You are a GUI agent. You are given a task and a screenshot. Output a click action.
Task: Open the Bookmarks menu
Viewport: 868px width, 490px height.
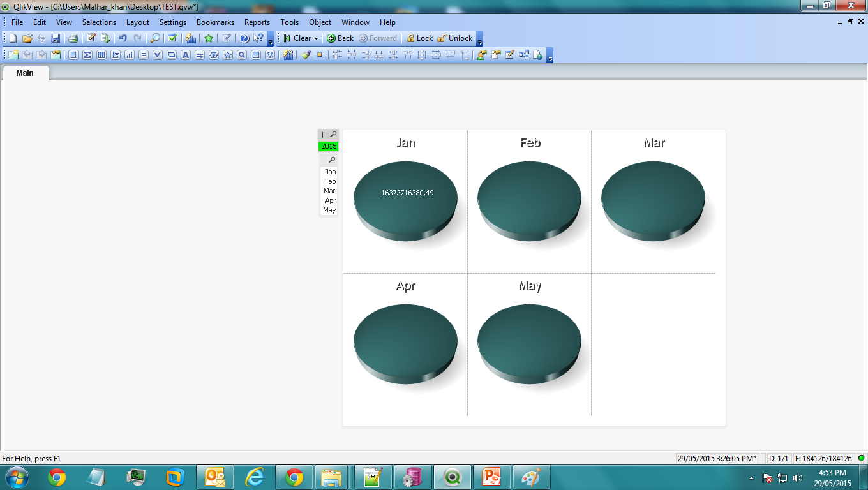215,22
